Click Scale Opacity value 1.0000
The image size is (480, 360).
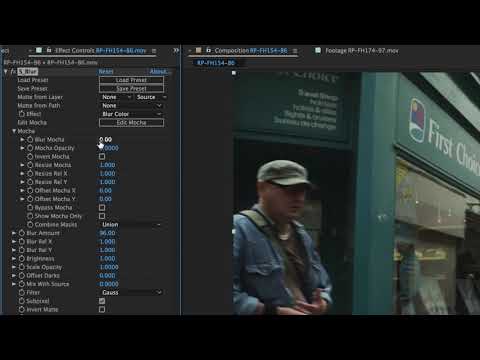point(109,267)
